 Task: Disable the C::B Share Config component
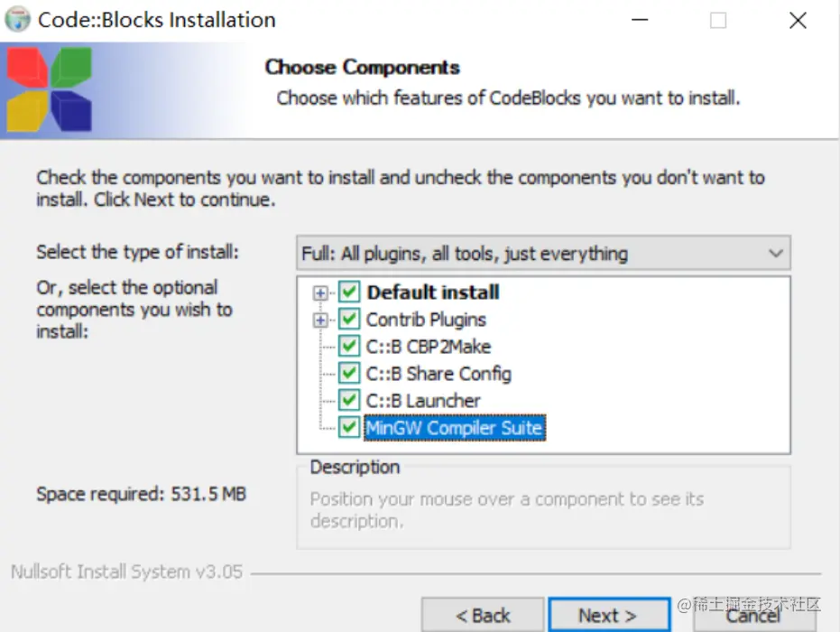[349, 374]
